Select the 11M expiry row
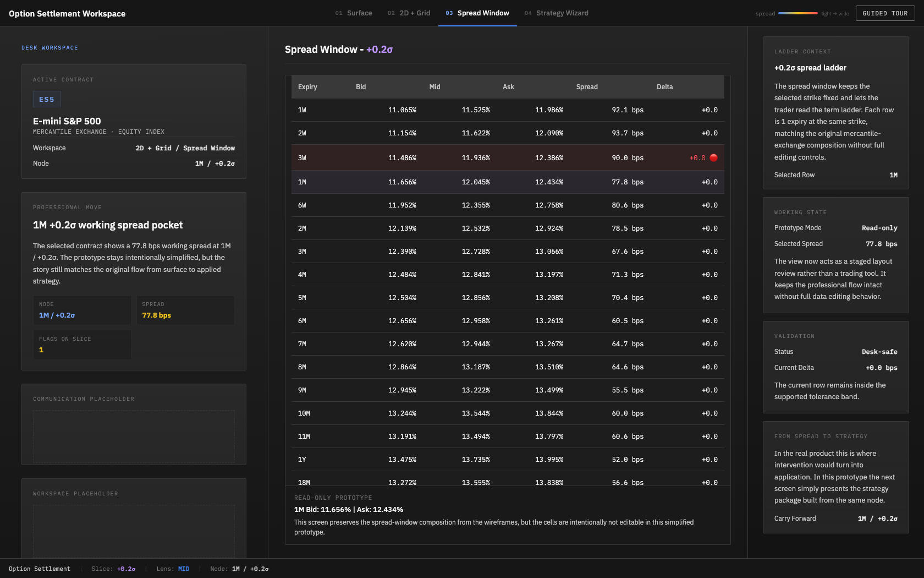Image resolution: width=924 pixels, height=578 pixels. click(x=508, y=437)
